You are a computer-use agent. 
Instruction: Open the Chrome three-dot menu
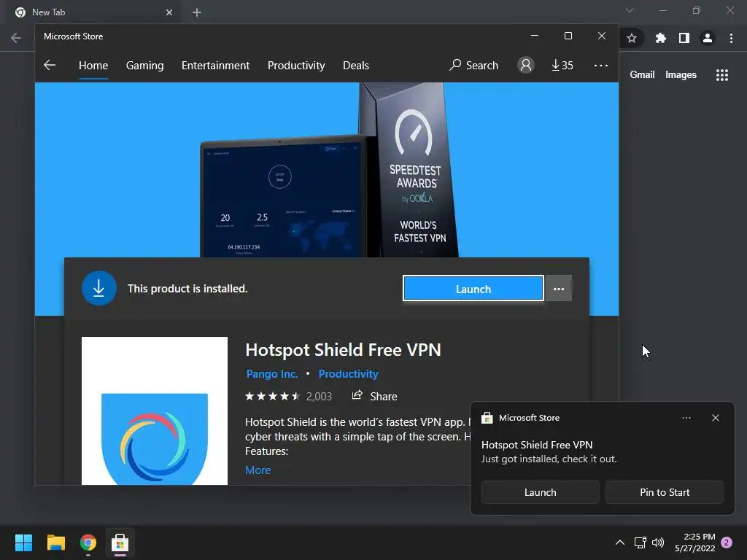(731, 38)
